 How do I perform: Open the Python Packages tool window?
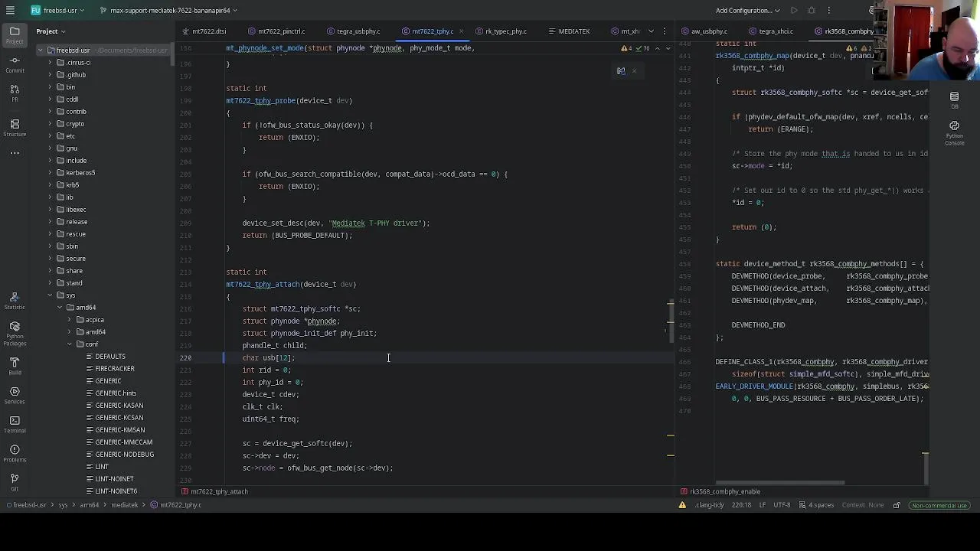(15, 333)
